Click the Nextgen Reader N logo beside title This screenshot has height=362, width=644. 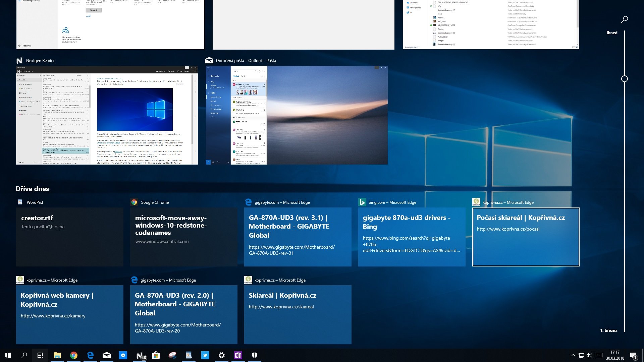[x=19, y=60]
